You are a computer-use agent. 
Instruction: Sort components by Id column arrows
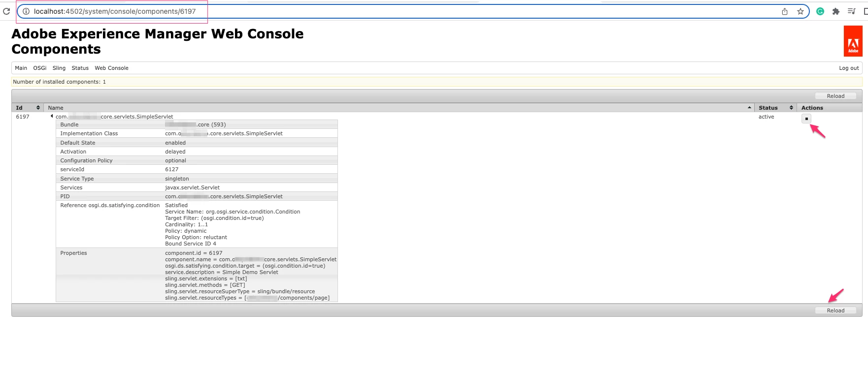click(x=38, y=108)
